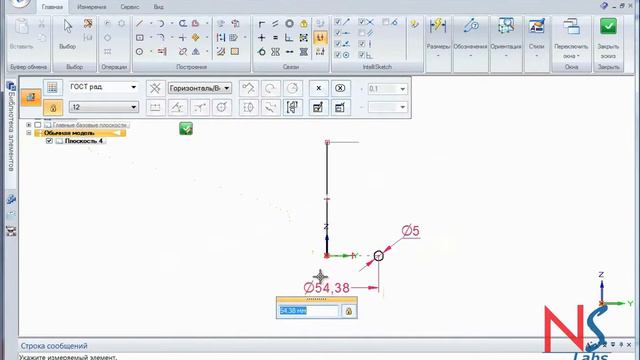Screen dimensions: 640x360
Task: Apply the Perpendicular relation icon
Action: (x=289, y=38)
